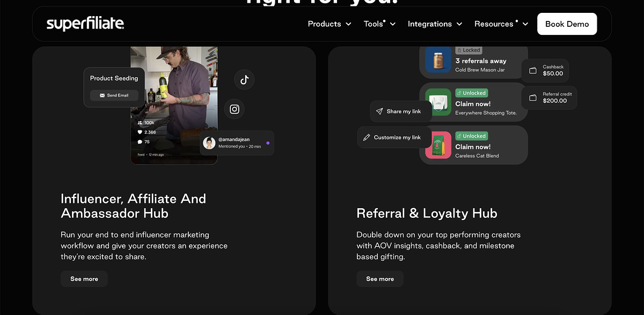Viewport: 644px width, 315px height.
Task: Click the Instagram icon bubble
Action: pos(235,109)
